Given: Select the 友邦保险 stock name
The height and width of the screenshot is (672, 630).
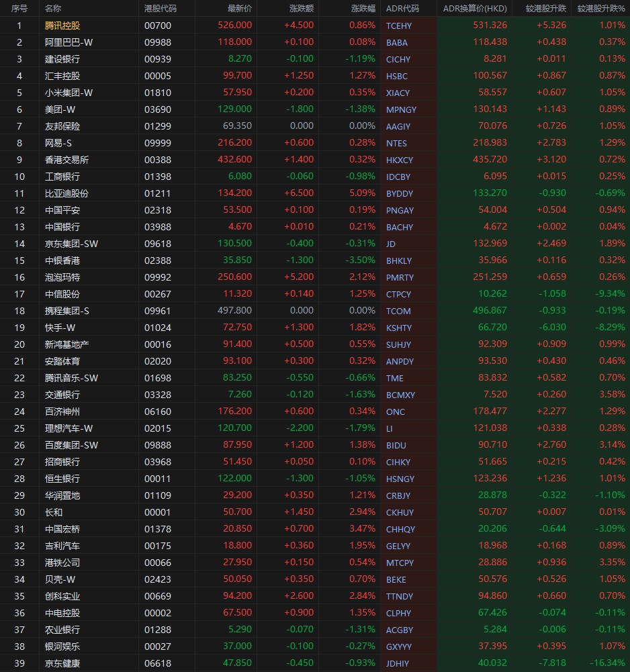Looking at the screenshot, I should point(62,126).
